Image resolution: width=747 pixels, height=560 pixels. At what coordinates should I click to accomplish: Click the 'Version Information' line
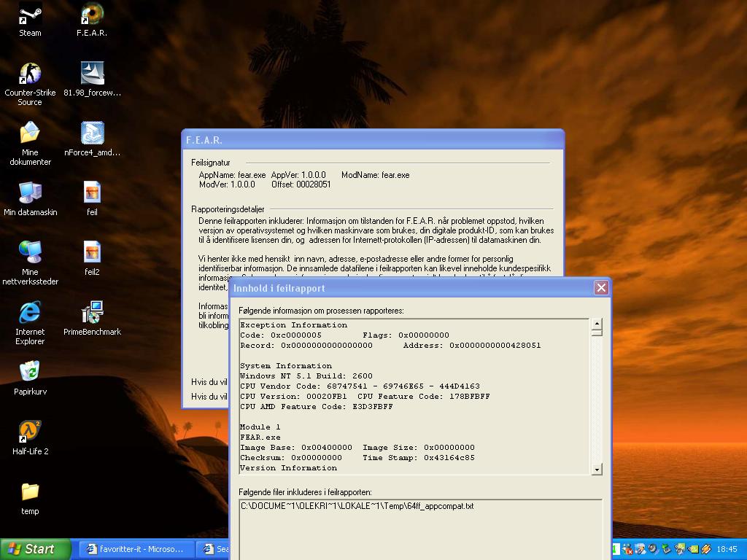(289, 467)
